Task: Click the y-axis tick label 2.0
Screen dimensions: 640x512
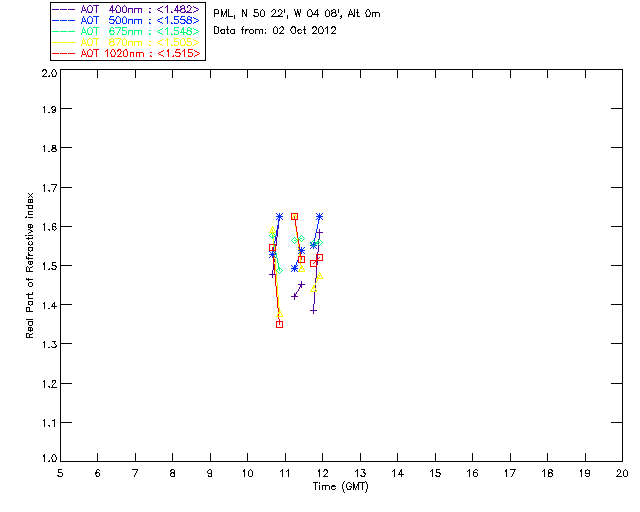Action: click(x=50, y=73)
